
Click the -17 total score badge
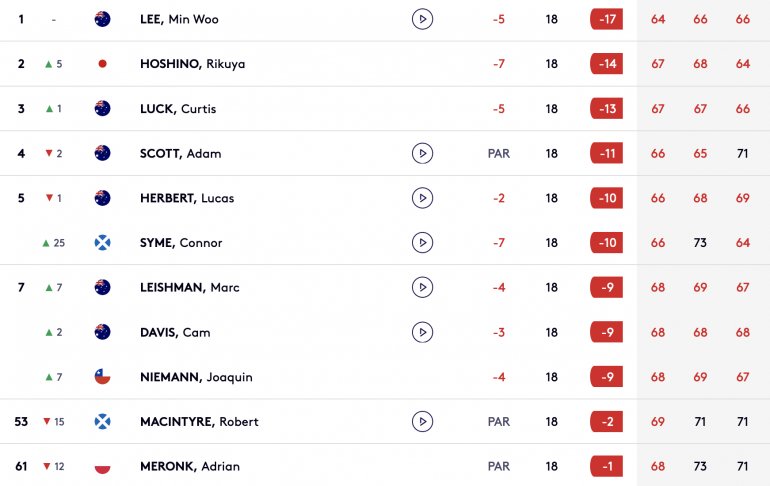tap(606, 19)
